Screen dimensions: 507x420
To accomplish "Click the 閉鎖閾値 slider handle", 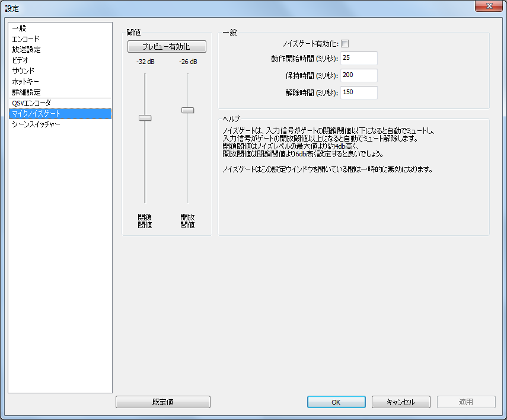I will [145, 118].
